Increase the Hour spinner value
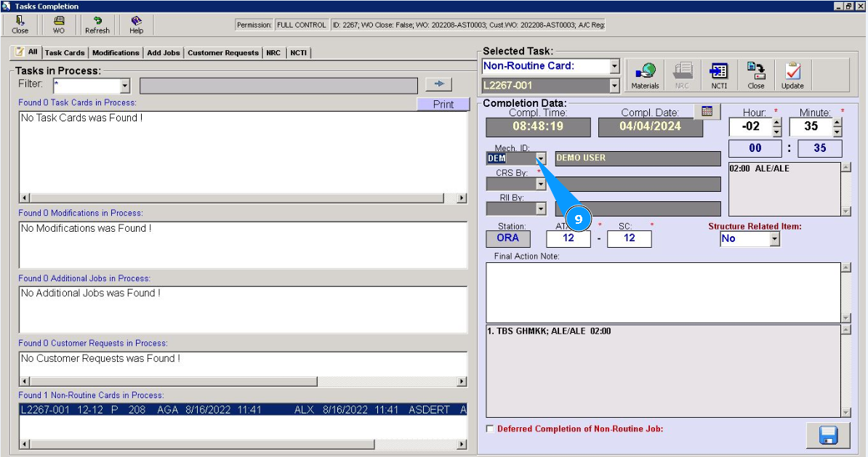The image size is (868, 457). [776, 123]
